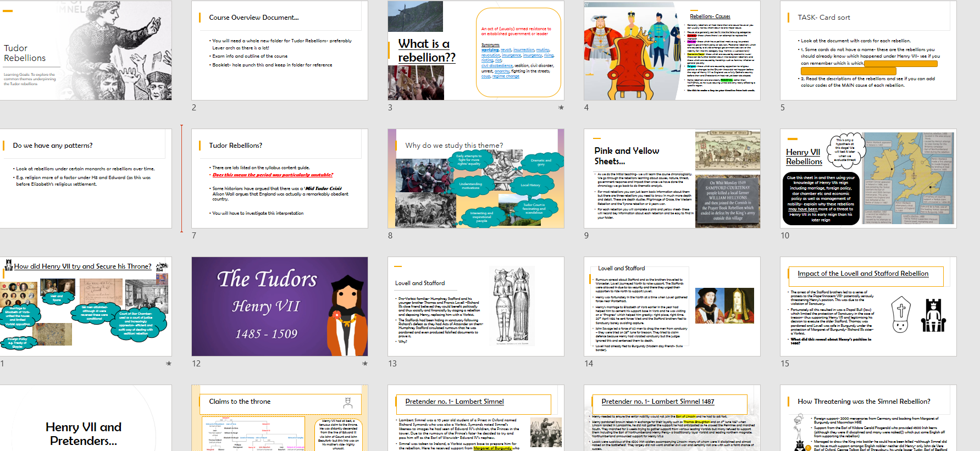Click the slide number 4 label

586,108
